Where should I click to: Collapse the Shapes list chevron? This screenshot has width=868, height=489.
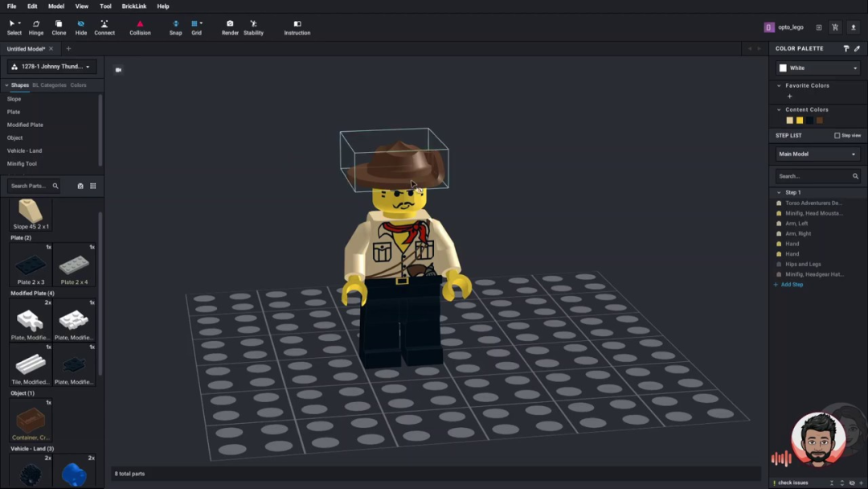click(6, 85)
